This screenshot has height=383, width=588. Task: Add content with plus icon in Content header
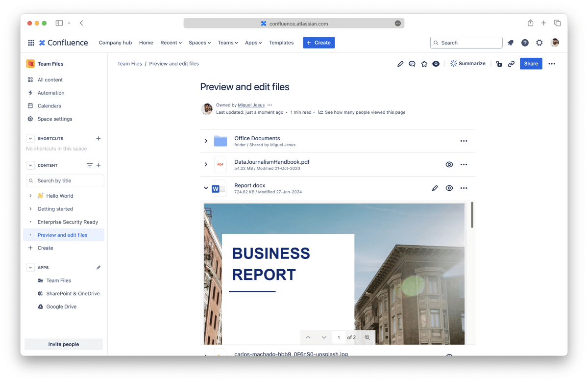(x=98, y=165)
